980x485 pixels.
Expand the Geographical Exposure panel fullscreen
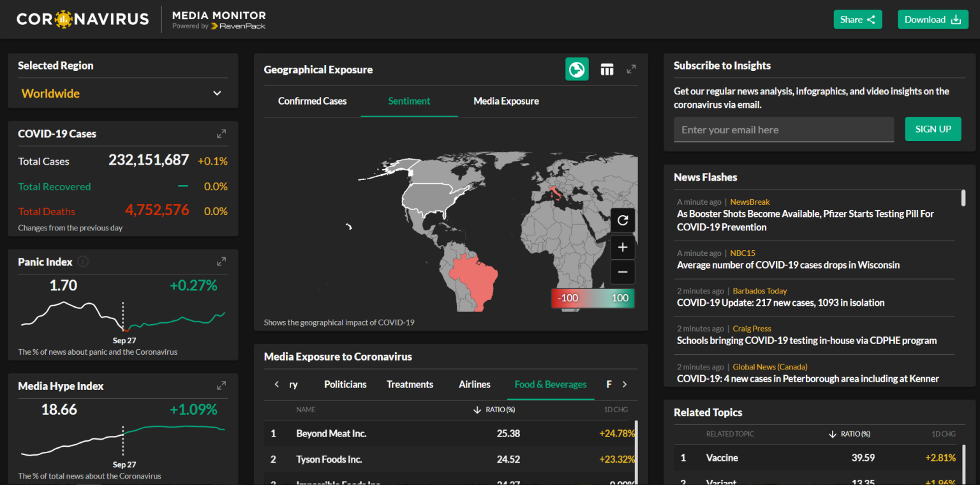pos(631,69)
